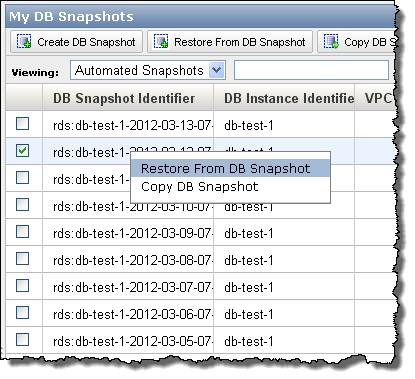This screenshot has width=415, height=379.
Task: Open the Automated Snapshots viewing dropdown arrow
Action: point(217,70)
